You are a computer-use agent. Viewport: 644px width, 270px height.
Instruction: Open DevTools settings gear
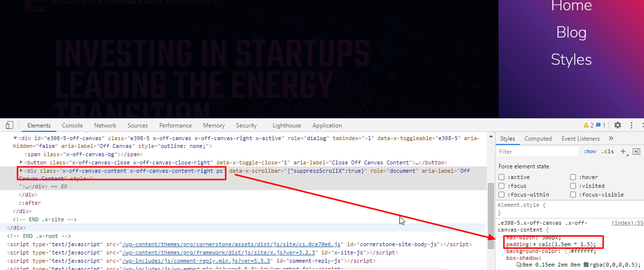point(618,125)
